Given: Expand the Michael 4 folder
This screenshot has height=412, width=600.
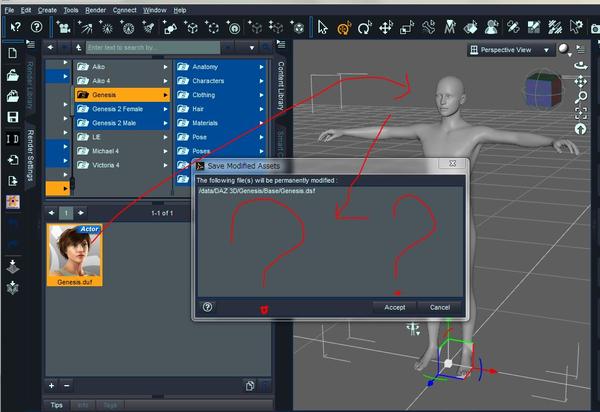Looking at the screenshot, I should (x=165, y=151).
